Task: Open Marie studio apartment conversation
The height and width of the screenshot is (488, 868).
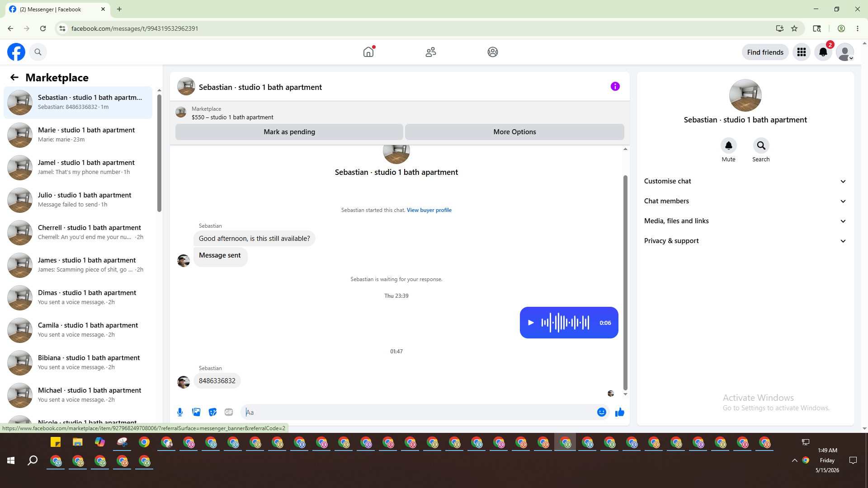Action: (x=78, y=135)
